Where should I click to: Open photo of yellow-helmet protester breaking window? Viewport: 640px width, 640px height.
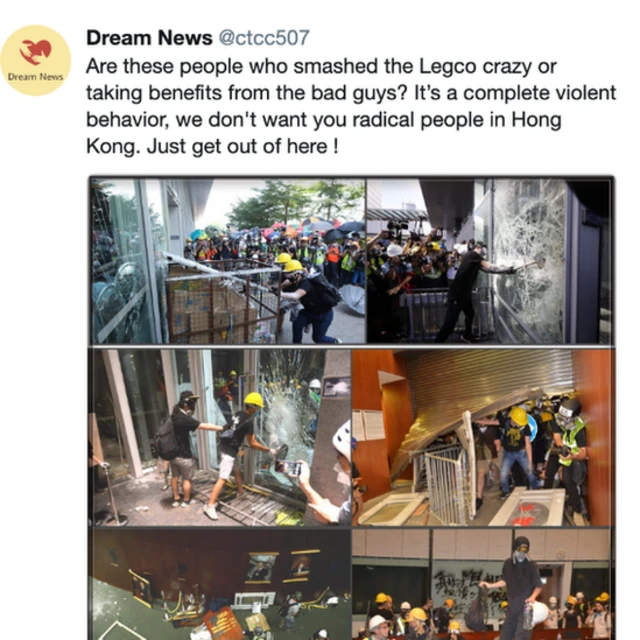point(221,438)
